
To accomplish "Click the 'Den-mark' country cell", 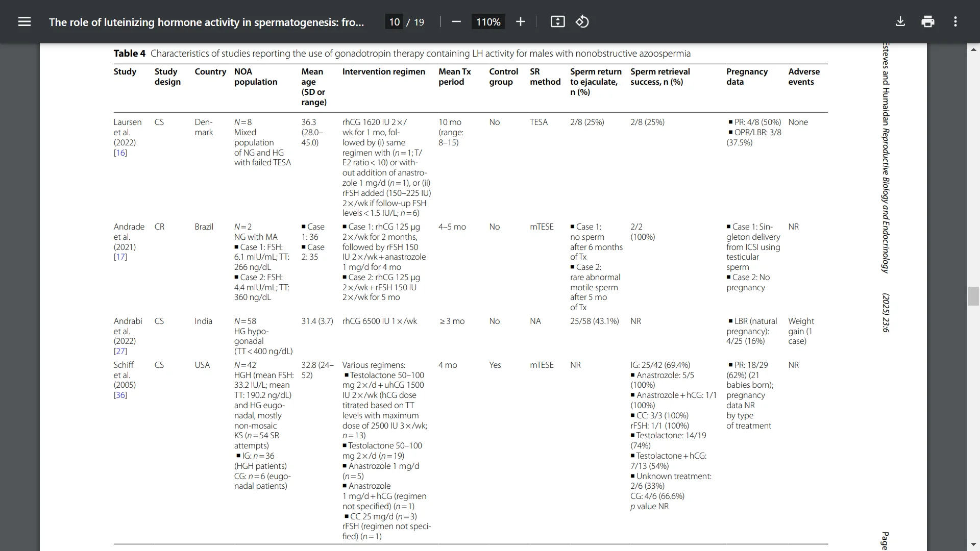I will tap(204, 127).
